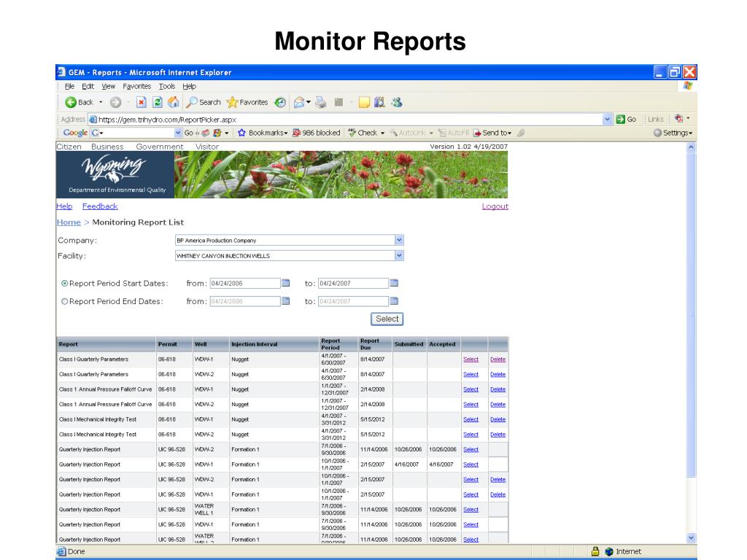747x560 pixels.
Task: Select Report Period Start Dates radio button
Action: 64,284
